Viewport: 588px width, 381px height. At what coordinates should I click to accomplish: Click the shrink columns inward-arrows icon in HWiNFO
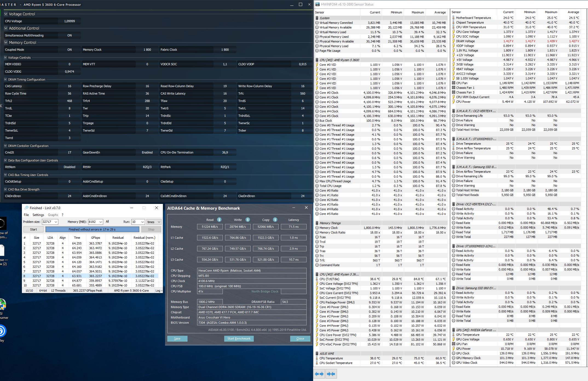(331, 374)
